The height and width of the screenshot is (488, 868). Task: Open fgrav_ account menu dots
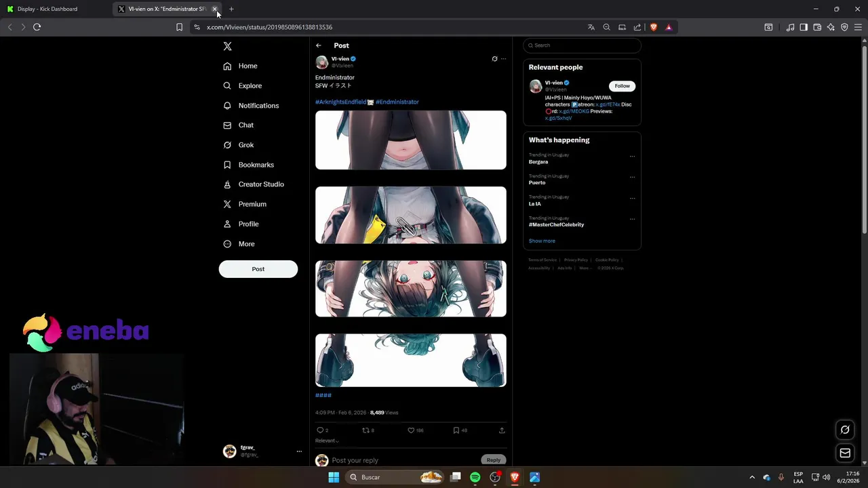click(299, 451)
